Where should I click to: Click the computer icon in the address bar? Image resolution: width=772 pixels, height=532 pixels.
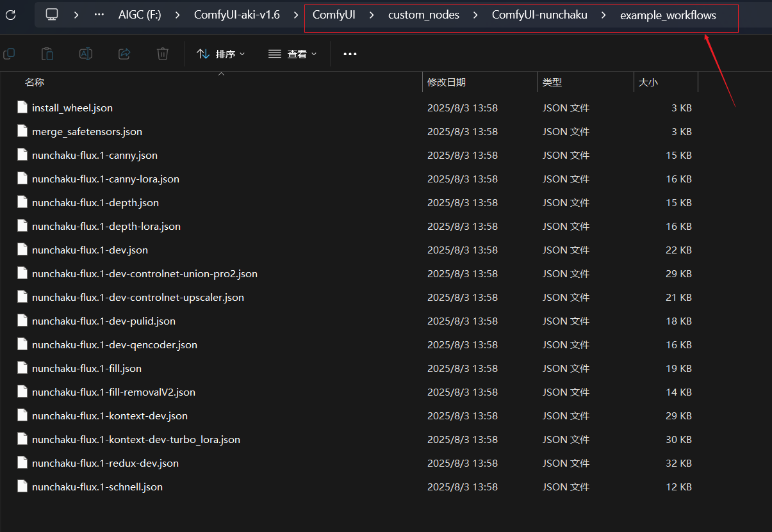pos(52,14)
